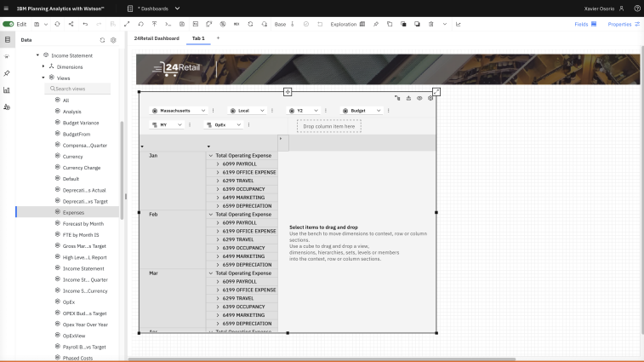Viewport: 644px width, 362px height.
Task: Collapse Total Operating Expense under Jan
Action: pyautogui.click(x=211, y=156)
